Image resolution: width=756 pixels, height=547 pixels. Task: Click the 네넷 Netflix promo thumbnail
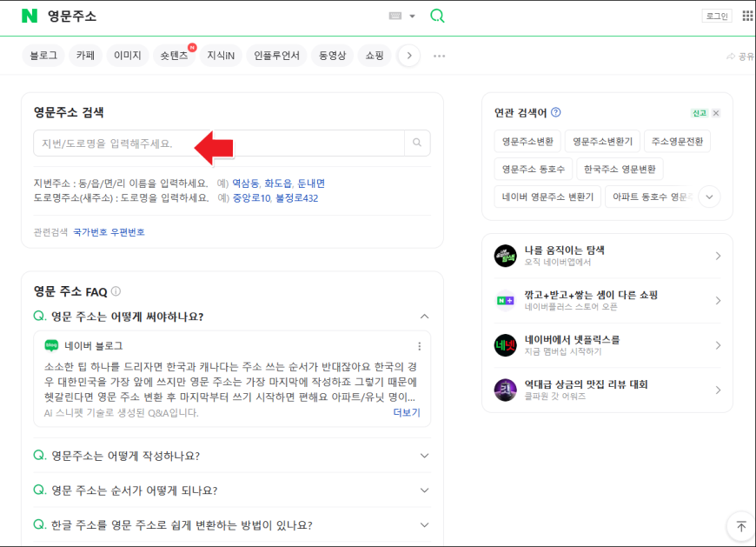pos(505,345)
